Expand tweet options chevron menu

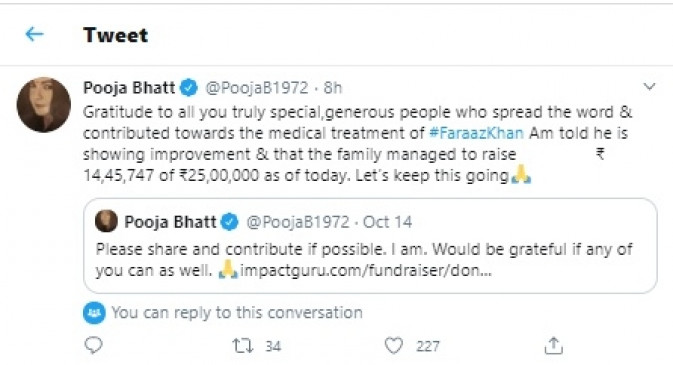pos(649,87)
